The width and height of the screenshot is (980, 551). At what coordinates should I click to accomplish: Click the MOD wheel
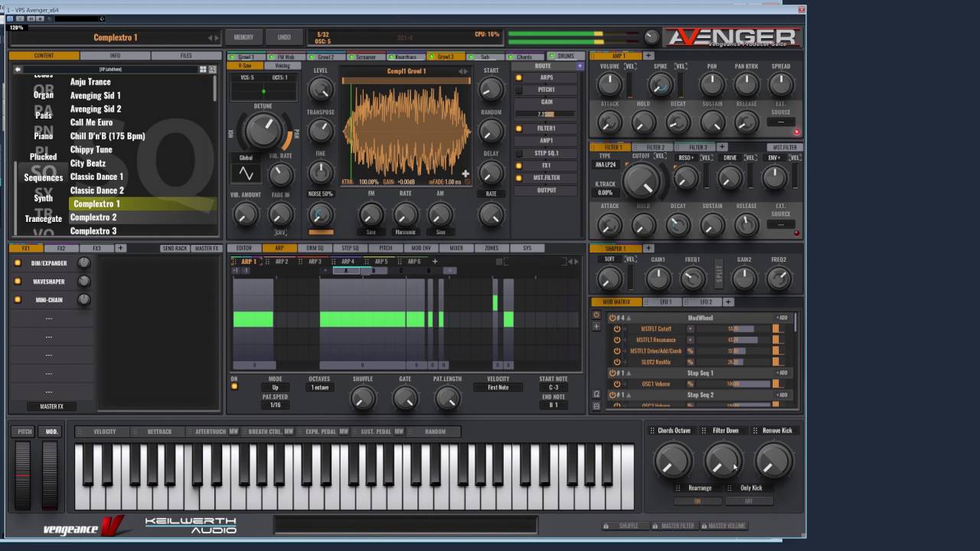point(50,475)
